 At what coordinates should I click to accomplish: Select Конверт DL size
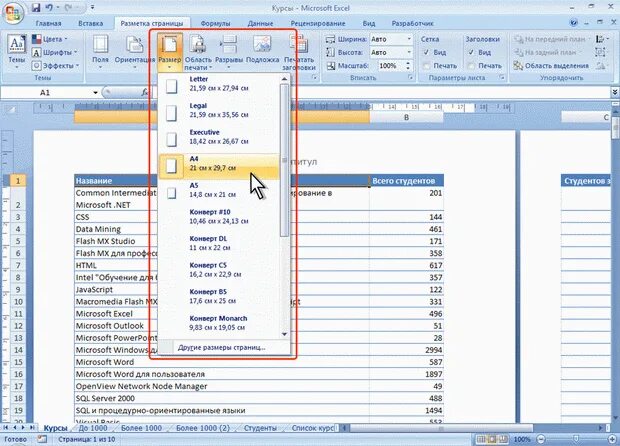click(x=219, y=243)
